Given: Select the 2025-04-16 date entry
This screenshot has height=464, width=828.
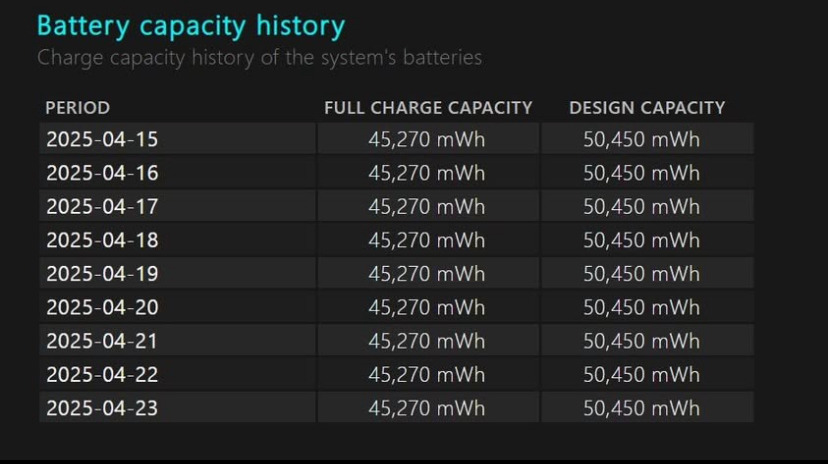Looking at the screenshot, I should click(x=102, y=173).
